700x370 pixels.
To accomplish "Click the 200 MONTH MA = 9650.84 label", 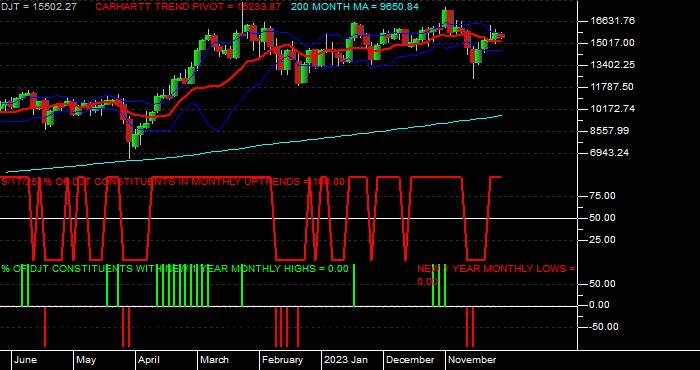I will pos(355,7).
